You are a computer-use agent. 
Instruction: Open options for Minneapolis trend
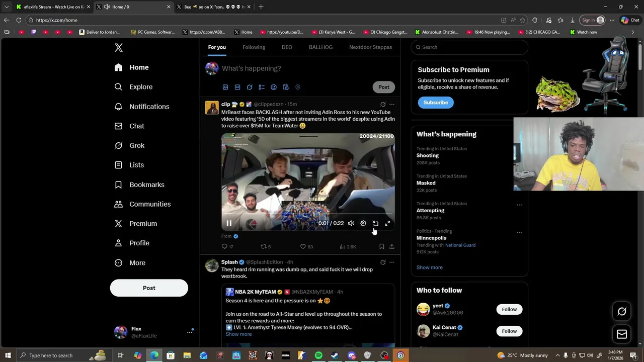[519, 233]
